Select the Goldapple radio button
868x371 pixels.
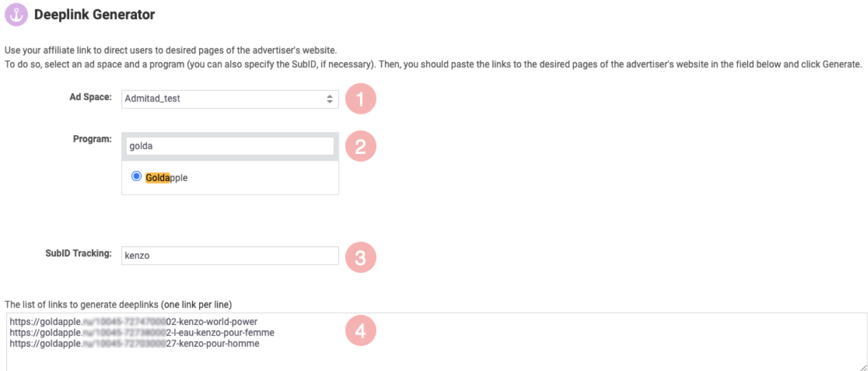[137, 177]
